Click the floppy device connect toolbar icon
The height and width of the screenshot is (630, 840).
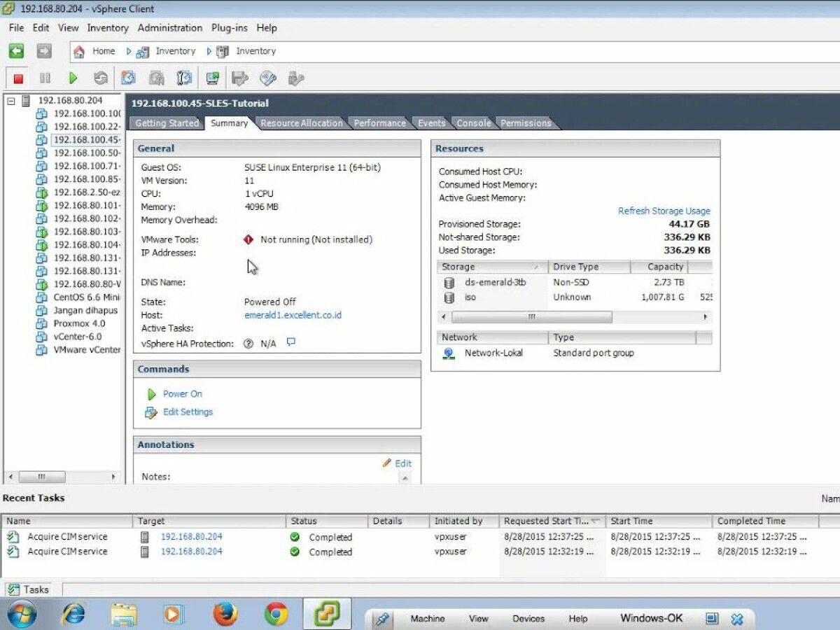(240, 78)
